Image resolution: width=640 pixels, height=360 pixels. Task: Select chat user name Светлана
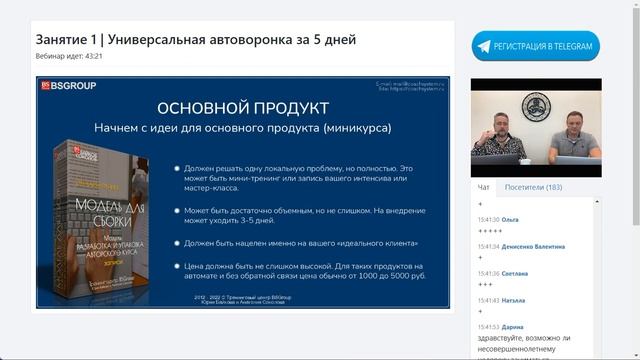(x=514, y=273)
